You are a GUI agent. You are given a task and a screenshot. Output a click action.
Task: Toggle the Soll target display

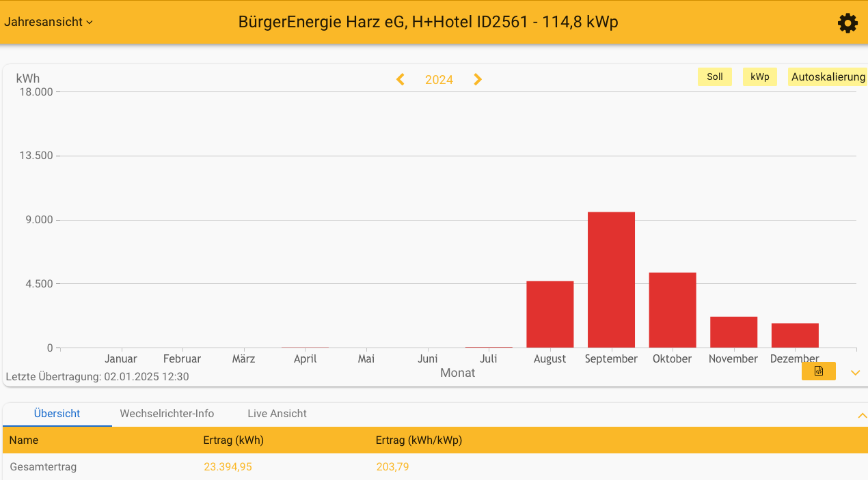click(714, 76)
